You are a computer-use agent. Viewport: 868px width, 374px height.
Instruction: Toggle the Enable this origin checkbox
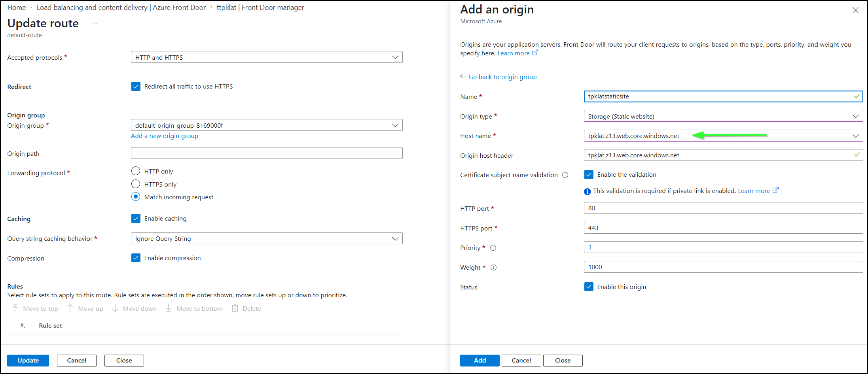pos(589,287)
